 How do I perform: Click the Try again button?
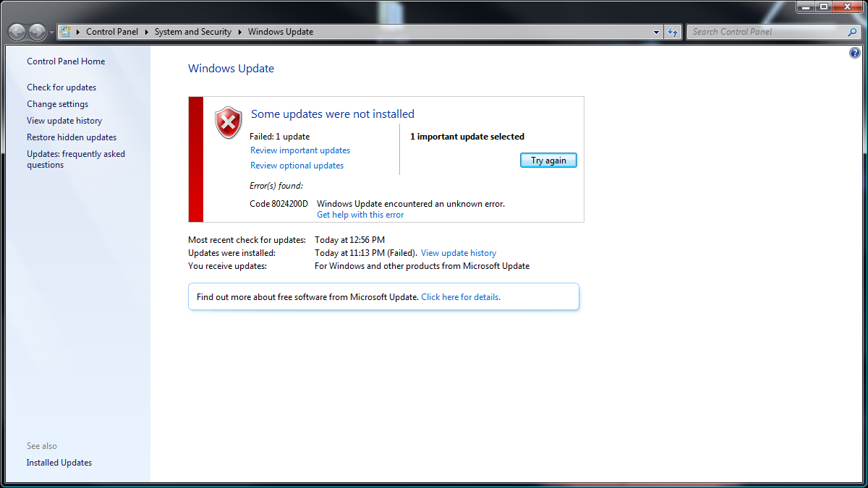[548, 160]
